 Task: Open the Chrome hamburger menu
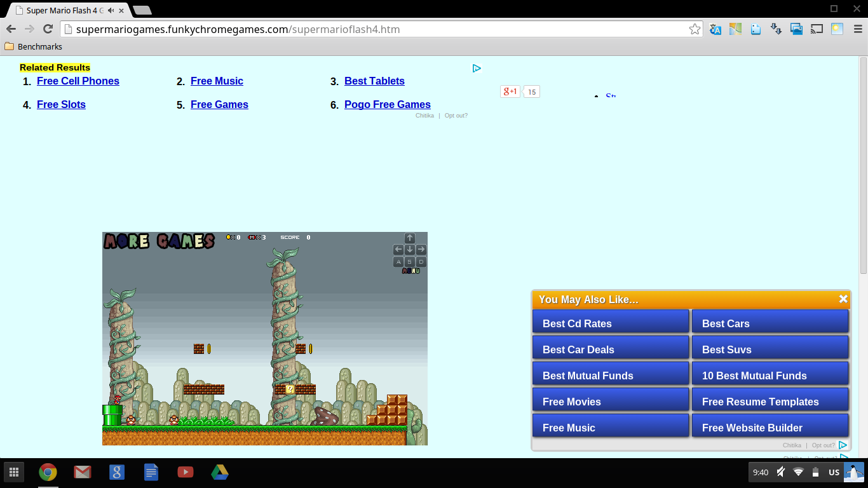(857, 29)
